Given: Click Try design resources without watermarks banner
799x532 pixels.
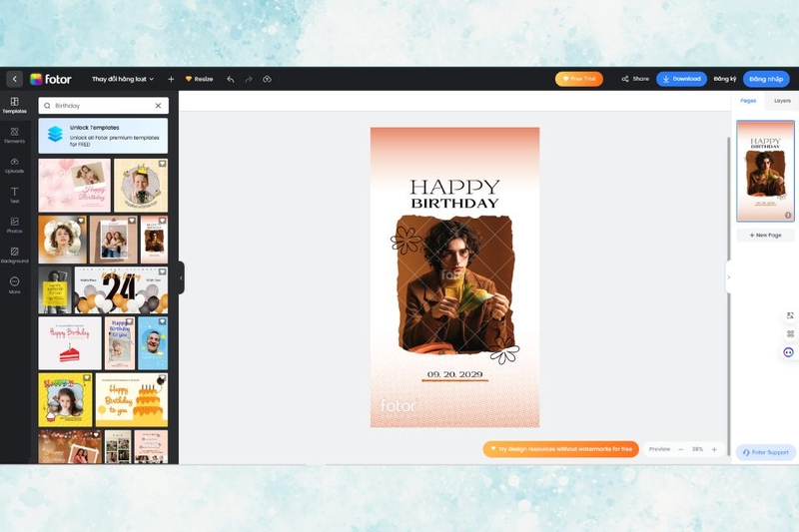Looking at the screenshot, I should [560, 449].
